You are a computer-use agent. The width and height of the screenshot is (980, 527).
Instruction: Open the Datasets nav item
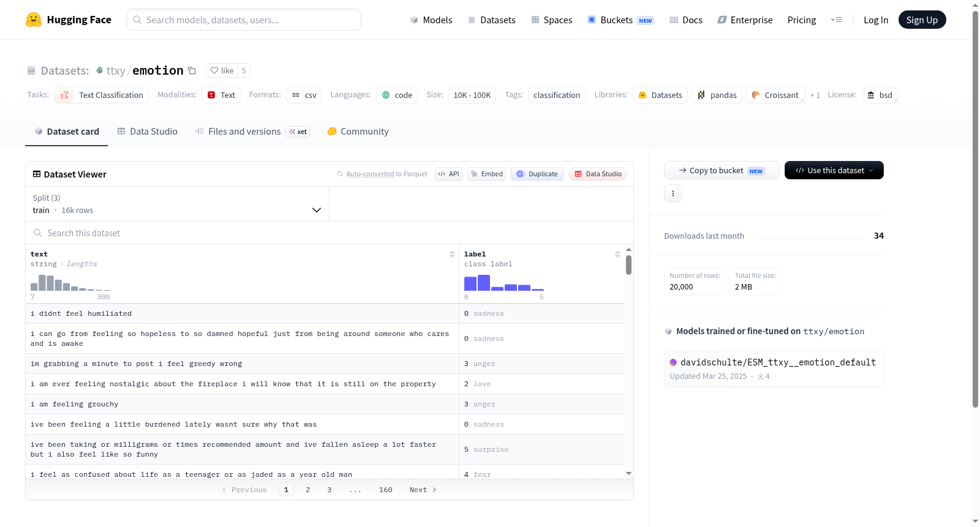pos(491,20)
